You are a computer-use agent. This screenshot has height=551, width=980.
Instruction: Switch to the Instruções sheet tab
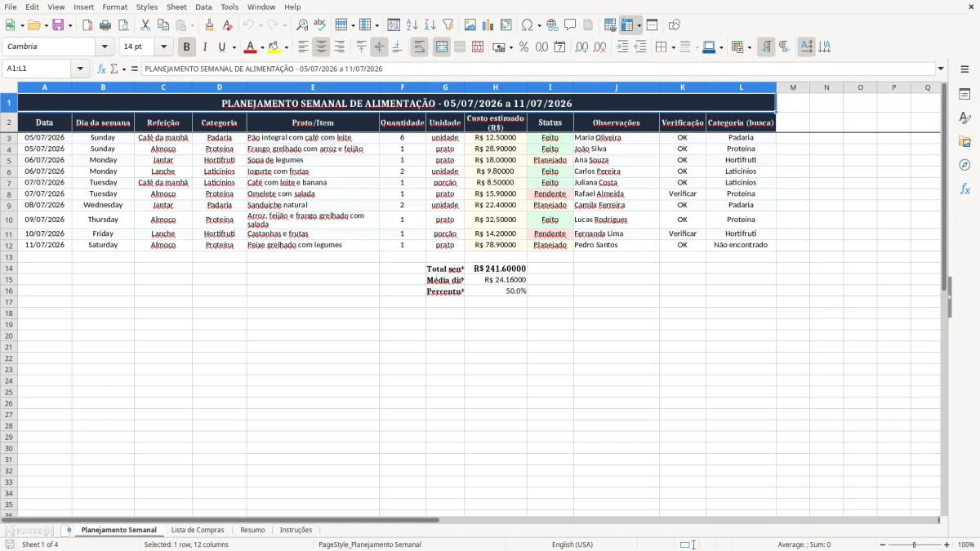(x=296, y=530)
